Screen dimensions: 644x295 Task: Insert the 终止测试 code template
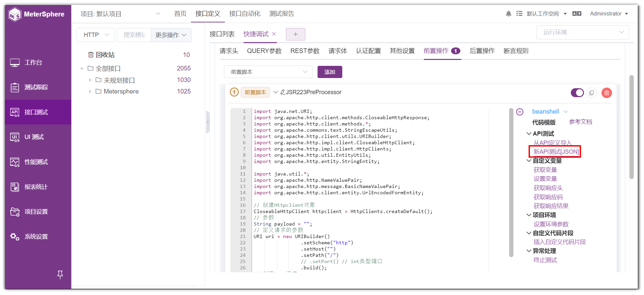point(545,260)
